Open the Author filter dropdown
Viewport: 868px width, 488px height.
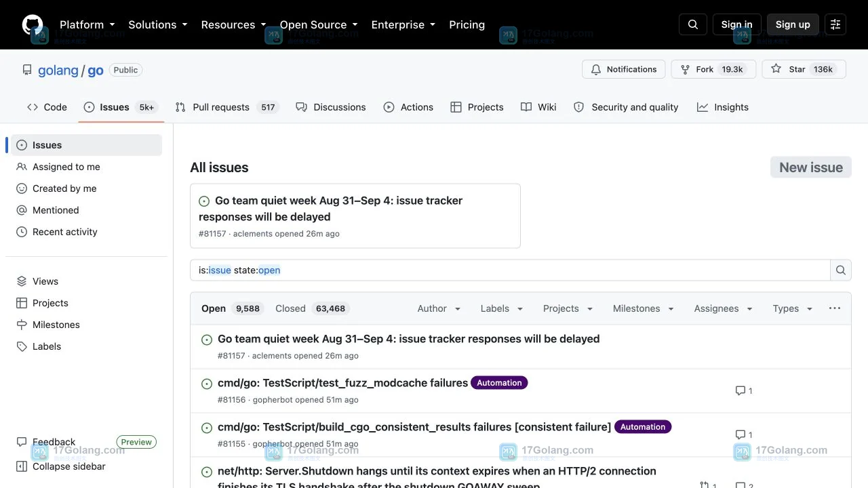pyautogui.click(x=439, y=308)
